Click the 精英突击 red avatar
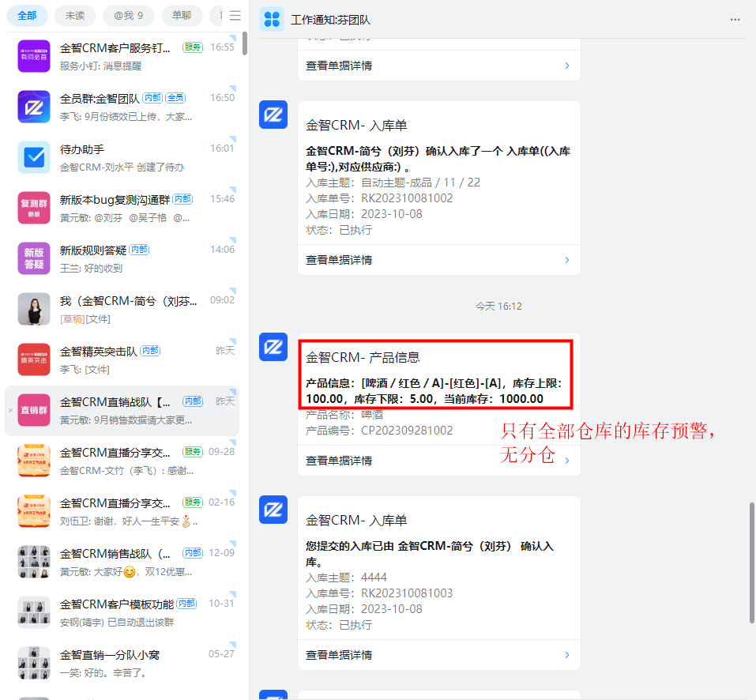This screenshot has width=756, height=700. coord(34,359)
